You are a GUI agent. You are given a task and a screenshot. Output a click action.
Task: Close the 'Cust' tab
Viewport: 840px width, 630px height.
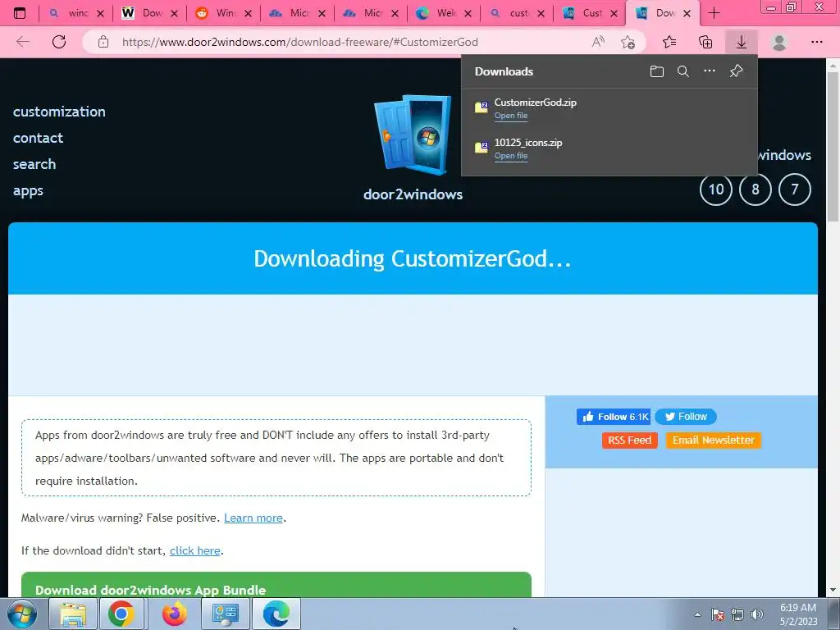click(614, 13)
